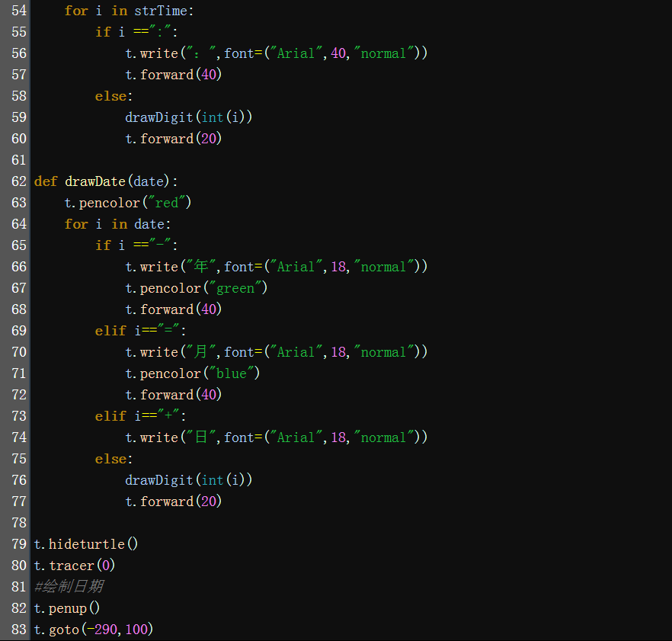The image size is (672, 641).
Task: Click the "red" string in t.pencolor
Action: click(x=172, y=203)
